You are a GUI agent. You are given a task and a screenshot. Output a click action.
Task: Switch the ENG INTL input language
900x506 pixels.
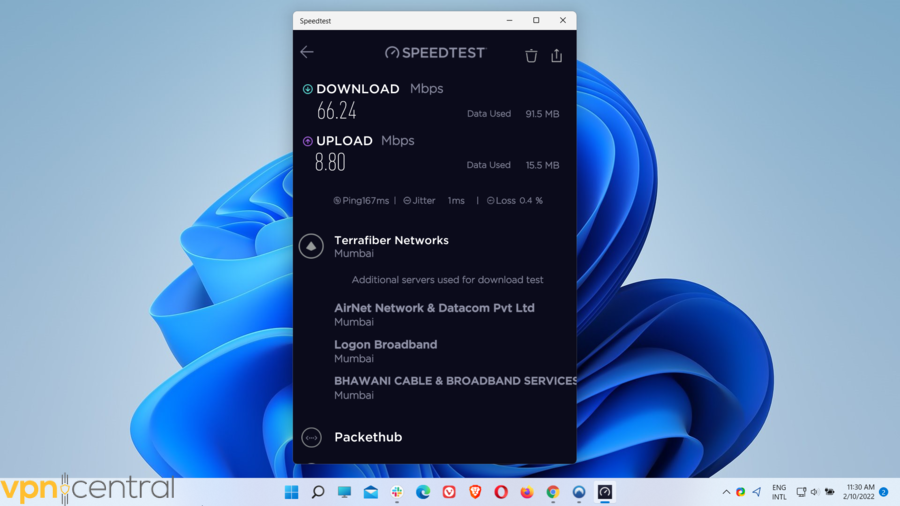click(x=779, y=492)
